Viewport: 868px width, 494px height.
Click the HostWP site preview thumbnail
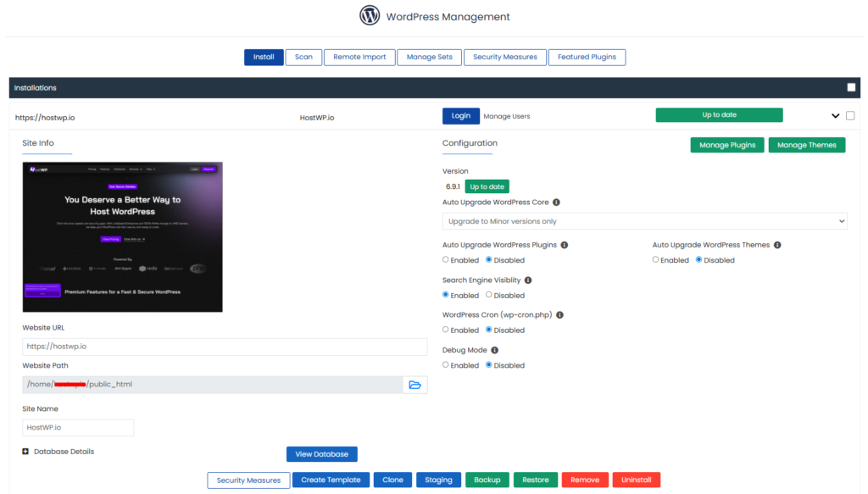click(122, 236)
